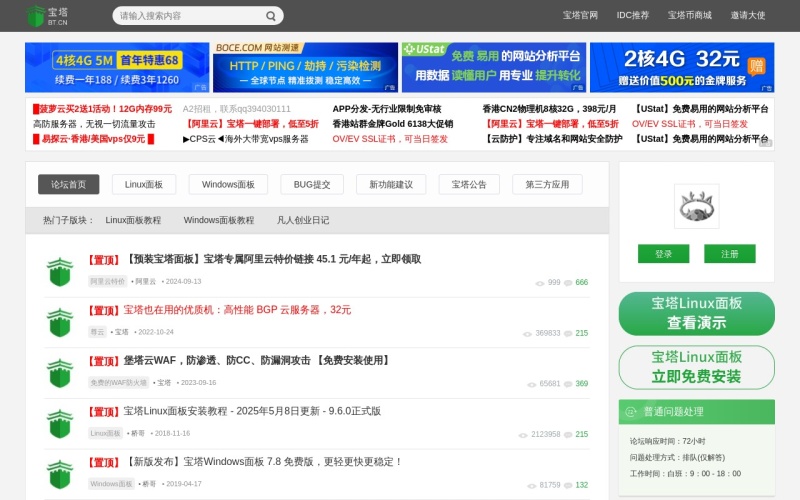This screenshot has width=800, height=500.
Task: Click 宝塔Linux面板 立即免费安装 button
Action: [x=696, y=367]
